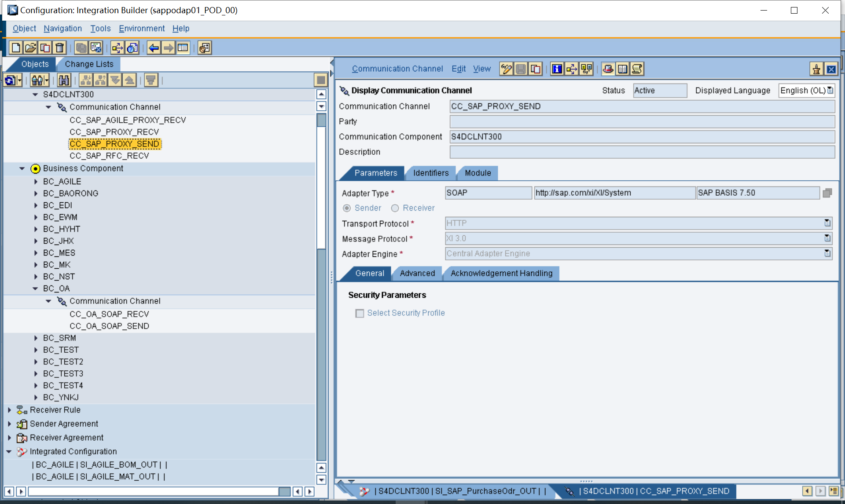Image resolution: width=845 pixels, height=504 pixels.
Task: Click the adapter type chooser icon beside SAP BASIS 7.50
Action: [x=827, y=193]
